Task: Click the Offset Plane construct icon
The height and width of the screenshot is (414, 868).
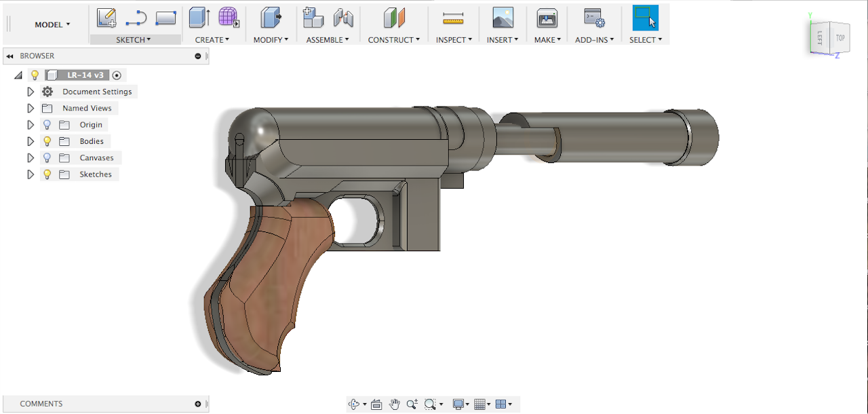Action: point(394,18)
